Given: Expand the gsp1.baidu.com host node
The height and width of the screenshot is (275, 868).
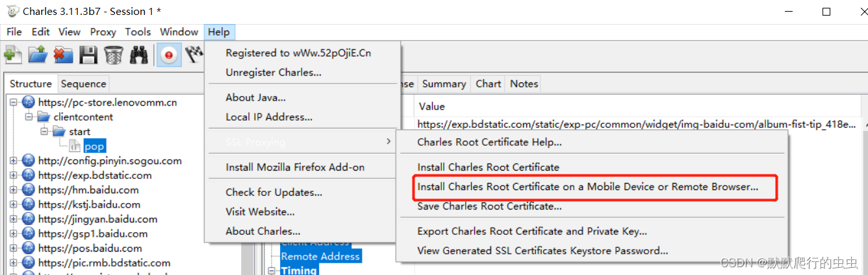Looking at the screenshot, I should point(14,233).
